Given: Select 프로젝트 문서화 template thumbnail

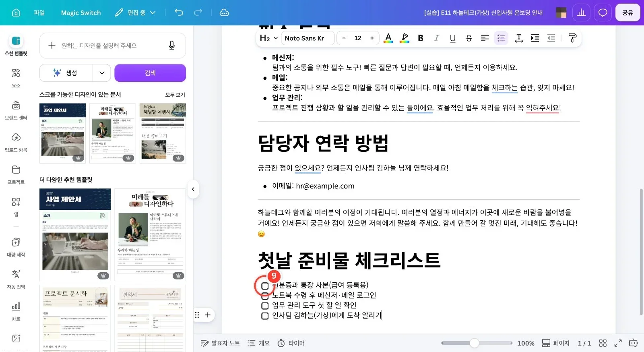Looking at the screenshot, I should pos(75,318).
